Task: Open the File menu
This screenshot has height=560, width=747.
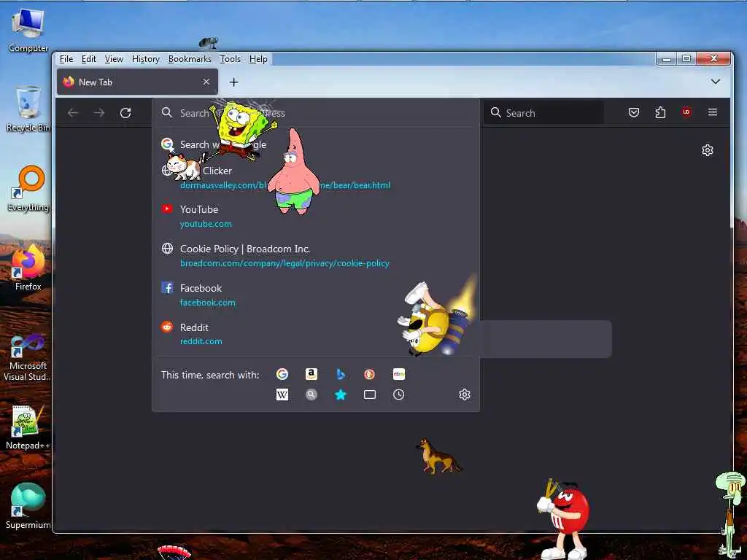Action: (66, 59)
